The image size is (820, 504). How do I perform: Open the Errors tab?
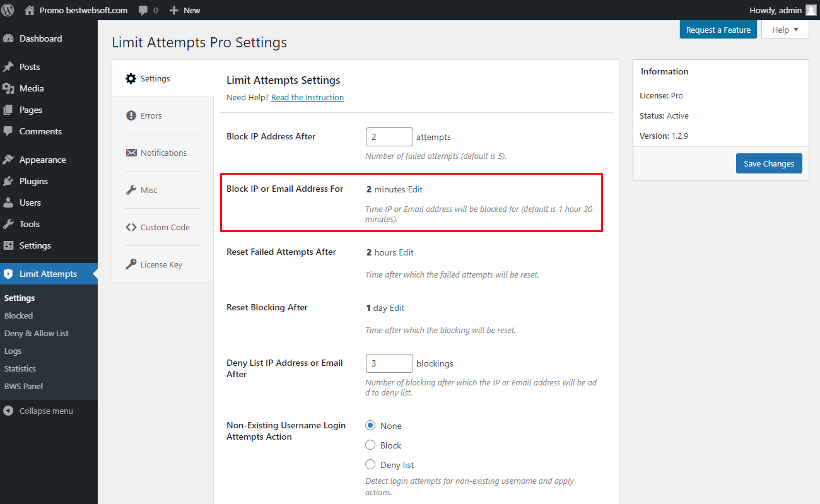[163, 115]
